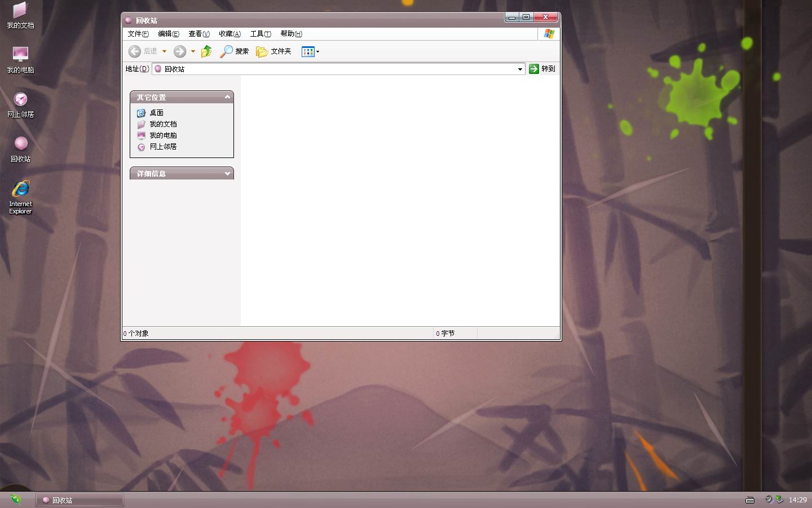The image size is (812, 508).
Task: Click the system clock showing 14:29
Action: point(797,500)
